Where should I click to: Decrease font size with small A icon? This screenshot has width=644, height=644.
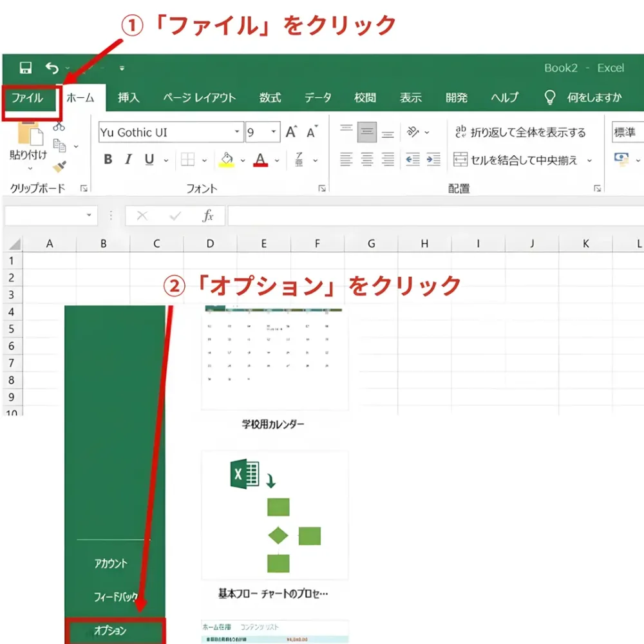click(x=312, y=132)
